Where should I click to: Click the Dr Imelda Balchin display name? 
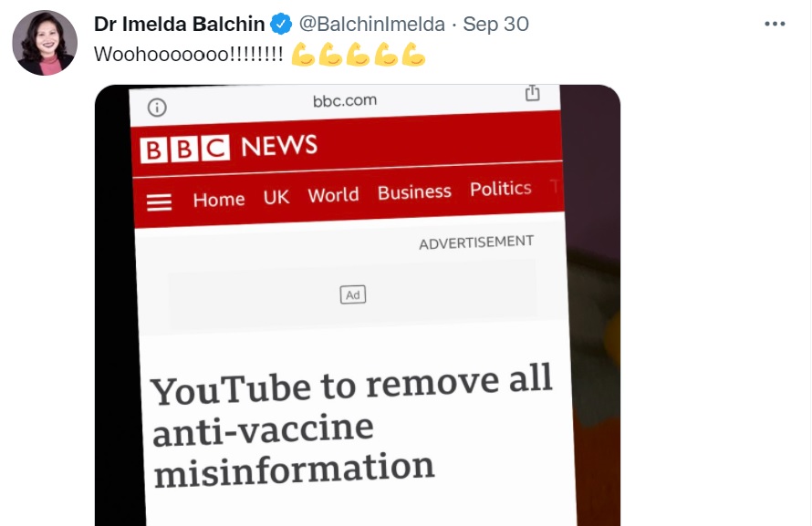click(x=179, y=25)
